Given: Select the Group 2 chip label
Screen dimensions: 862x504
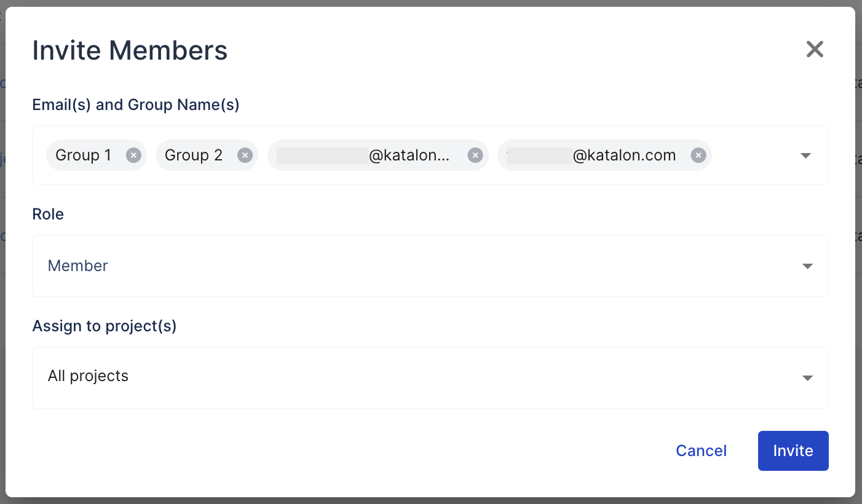Looking at the screenshot, I should pyautogui.click(x=194, y=156).
